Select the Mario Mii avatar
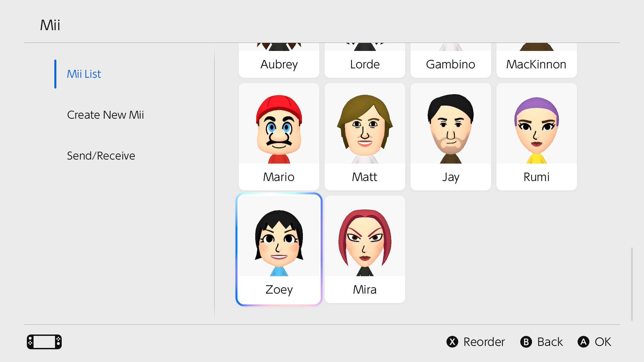 pos(279,129)
